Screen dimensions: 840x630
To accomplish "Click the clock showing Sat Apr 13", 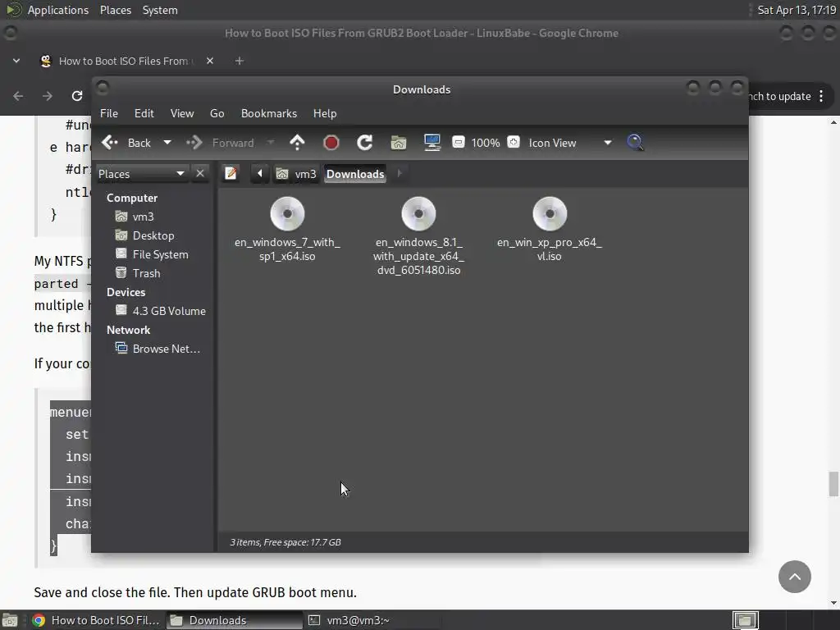I will point(797,10).
